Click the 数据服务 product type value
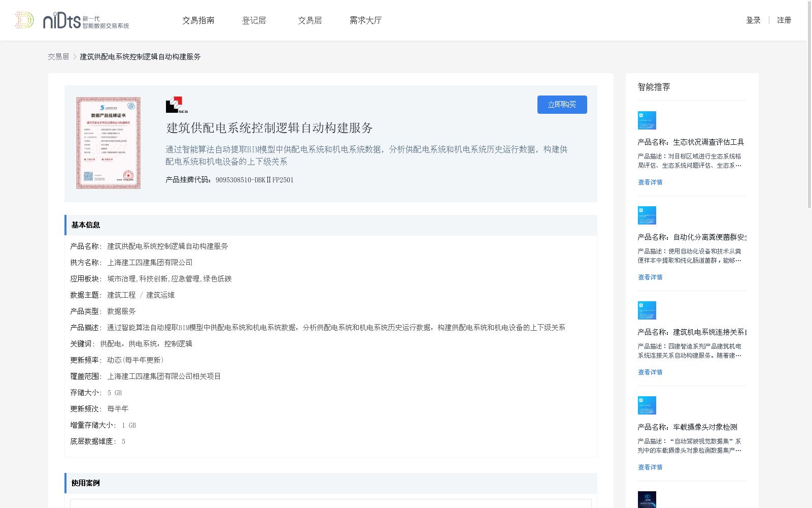Image resolution: width=812 pixels, height=508 pixels. tap(121, 311)
